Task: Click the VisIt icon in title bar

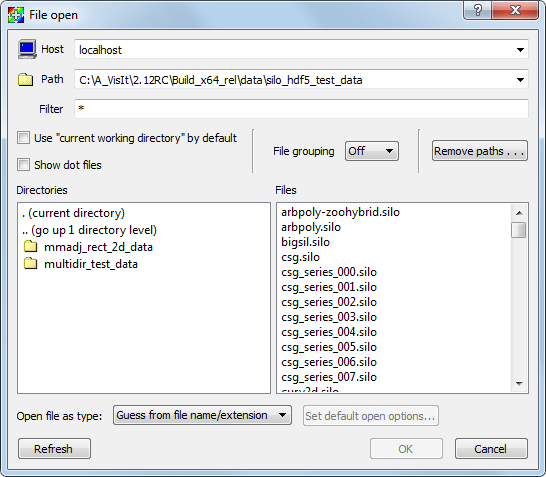Action: click(16, 15)
